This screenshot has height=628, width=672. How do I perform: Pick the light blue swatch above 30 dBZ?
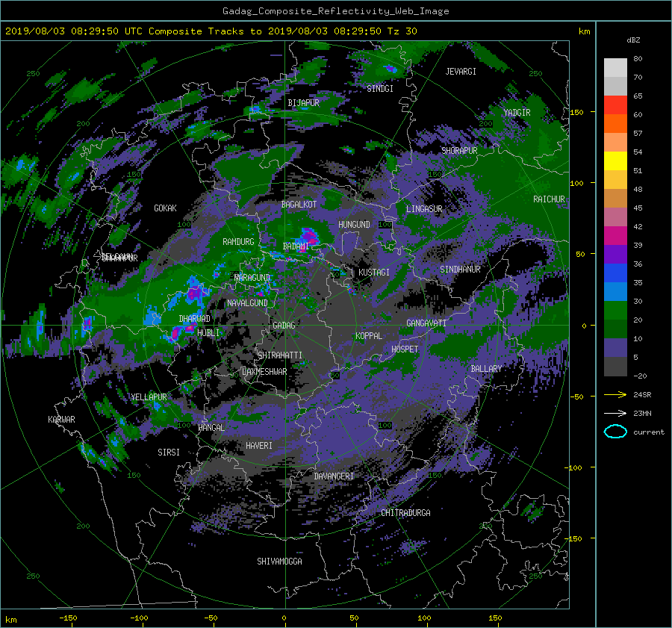click(x=615, y=292)
